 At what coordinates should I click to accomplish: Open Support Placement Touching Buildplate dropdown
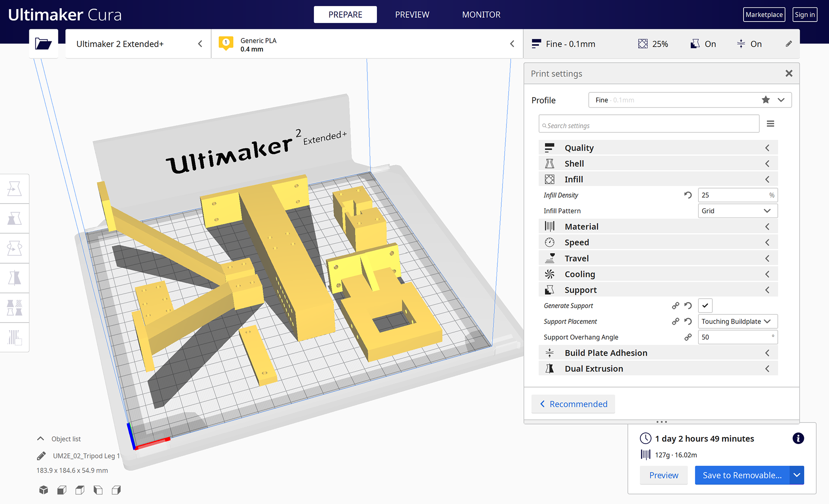point(737,321)
